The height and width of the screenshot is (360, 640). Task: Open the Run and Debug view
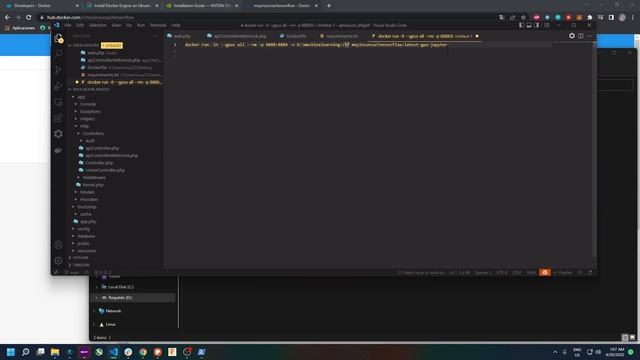[58, 86]
